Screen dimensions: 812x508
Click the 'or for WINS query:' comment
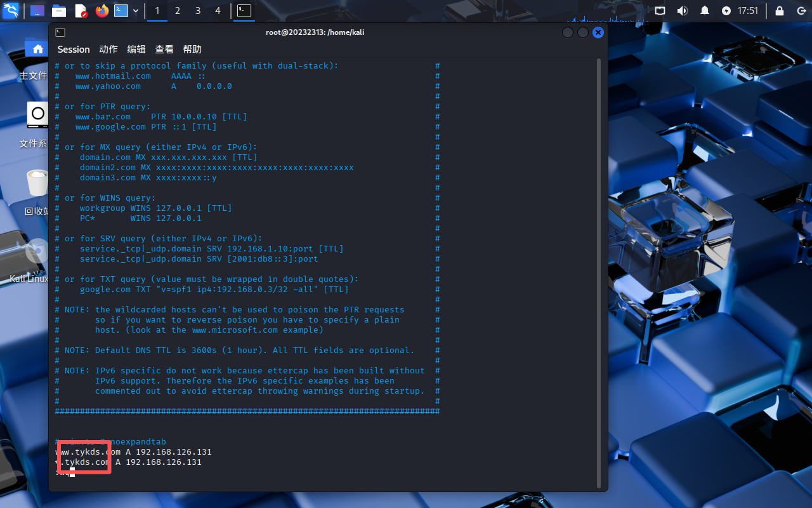click(x=110, y=198)
